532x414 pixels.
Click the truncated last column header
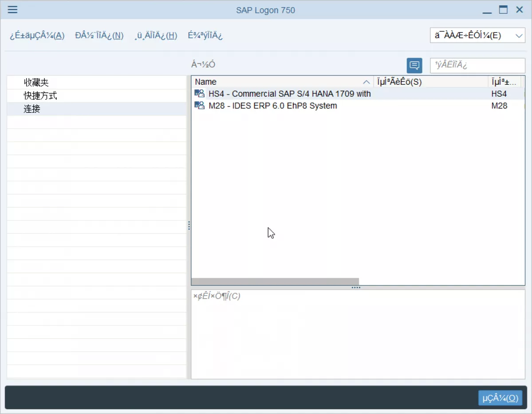(505, 82)
